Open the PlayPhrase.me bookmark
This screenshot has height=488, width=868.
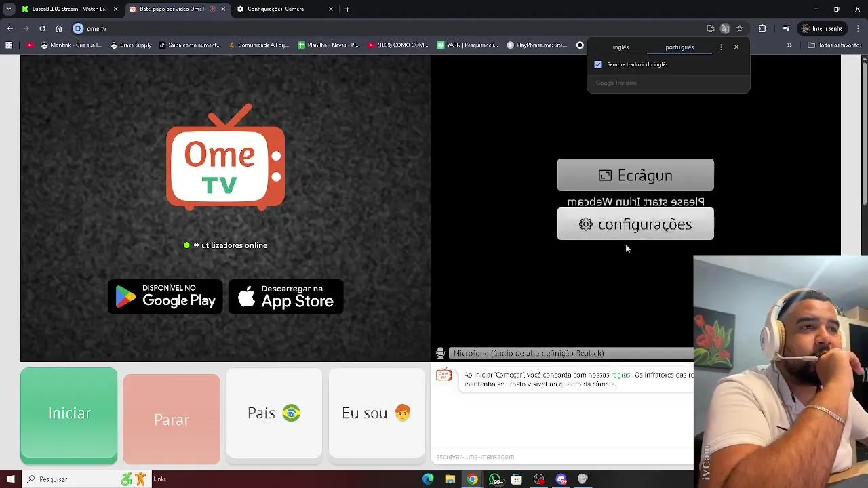click(x=537, y=45)
